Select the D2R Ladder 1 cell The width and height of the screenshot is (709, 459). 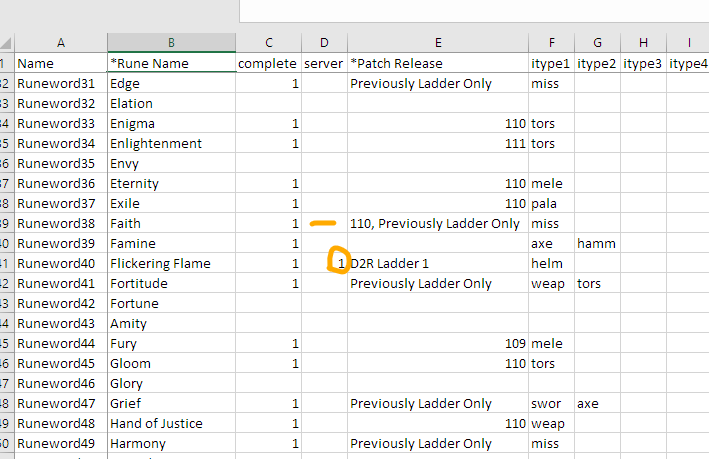(x=437, y=263)
